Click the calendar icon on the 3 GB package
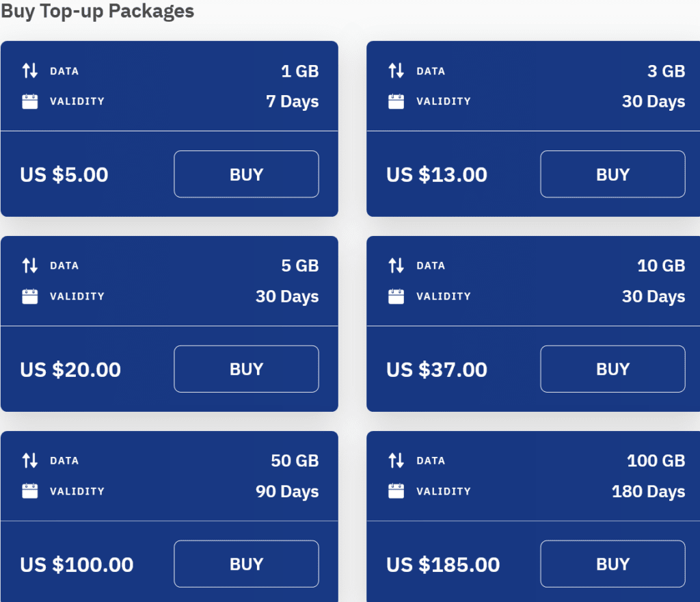This screenshot has height=602, width=700. click(x=396, y=102)
